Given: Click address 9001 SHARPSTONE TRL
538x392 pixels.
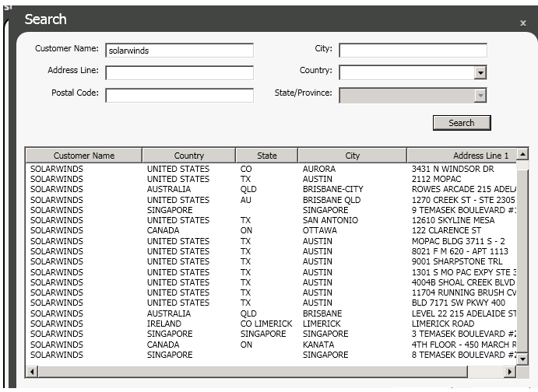Looking at the screenshot, I should (457, 261).
